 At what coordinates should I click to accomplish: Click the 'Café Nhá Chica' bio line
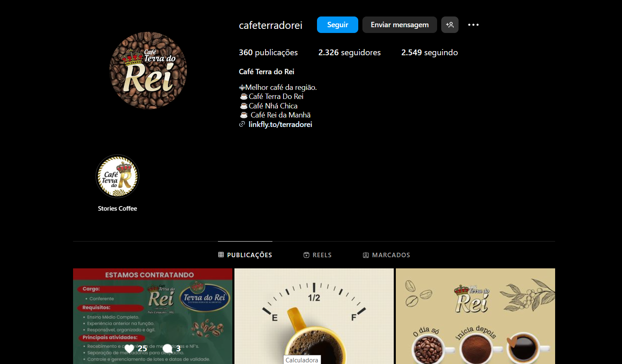(x=273, y=106)
